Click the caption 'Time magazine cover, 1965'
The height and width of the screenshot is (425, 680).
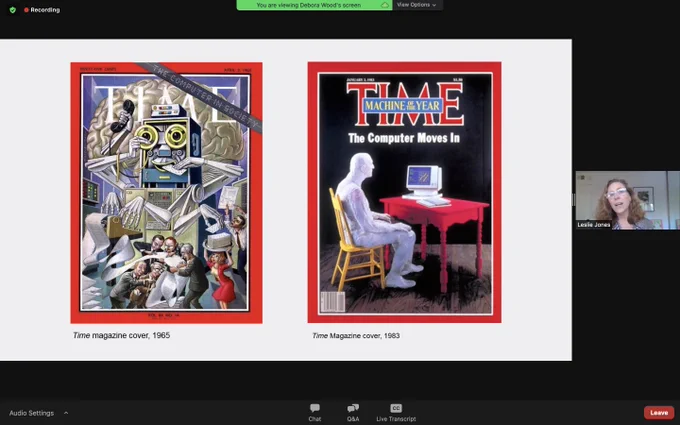click(x=121, y=335)
